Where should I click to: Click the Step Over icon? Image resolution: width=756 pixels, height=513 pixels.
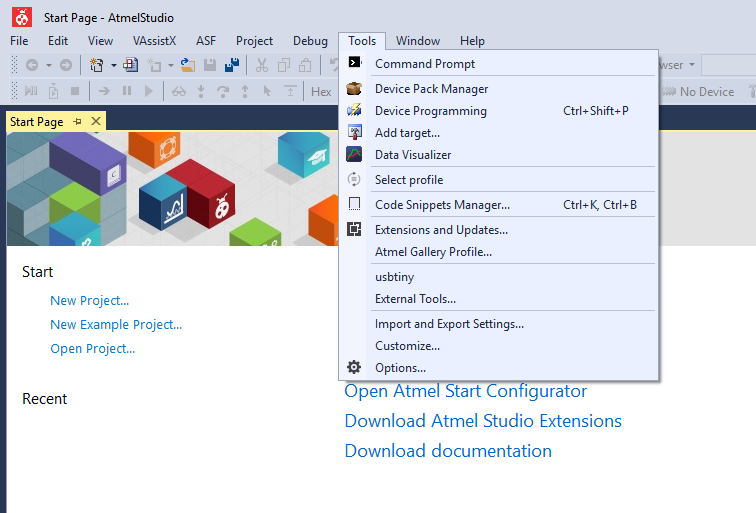pos(223,91)
